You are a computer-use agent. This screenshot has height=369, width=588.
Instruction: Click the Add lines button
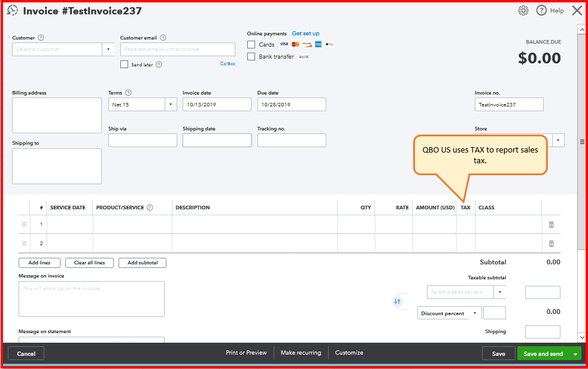pos(40,263)
